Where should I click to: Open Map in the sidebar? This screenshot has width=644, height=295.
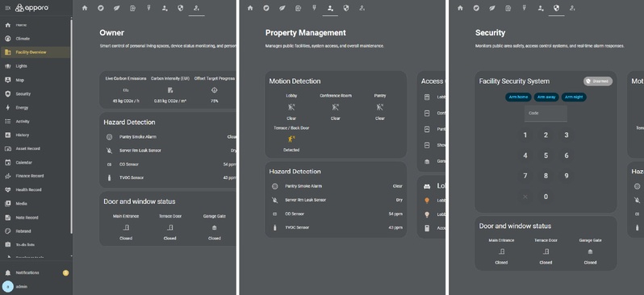coord(36,80)
